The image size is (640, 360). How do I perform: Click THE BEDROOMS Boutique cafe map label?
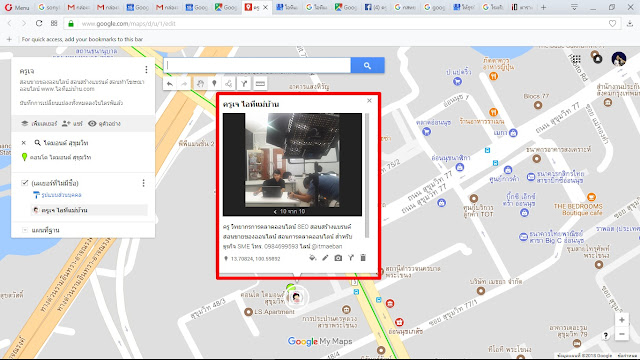[578, 209]
